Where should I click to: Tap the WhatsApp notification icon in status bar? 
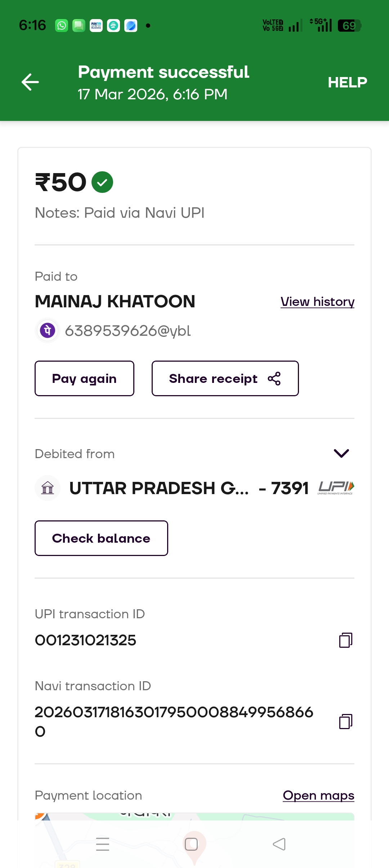tap(62, 26)
